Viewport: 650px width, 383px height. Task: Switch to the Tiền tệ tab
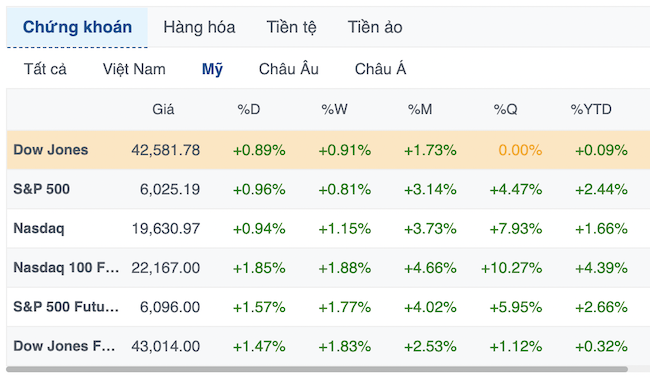click(291, 27)
